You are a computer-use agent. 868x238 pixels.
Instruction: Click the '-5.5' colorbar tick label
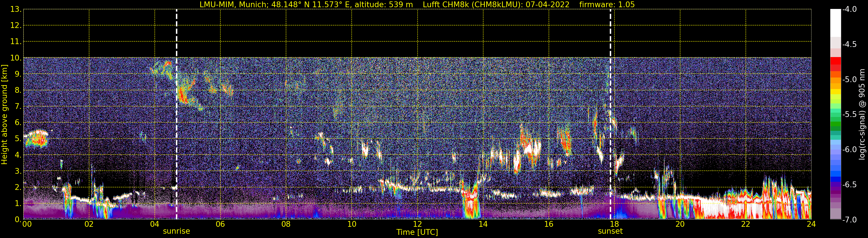[x=849, y=115]
